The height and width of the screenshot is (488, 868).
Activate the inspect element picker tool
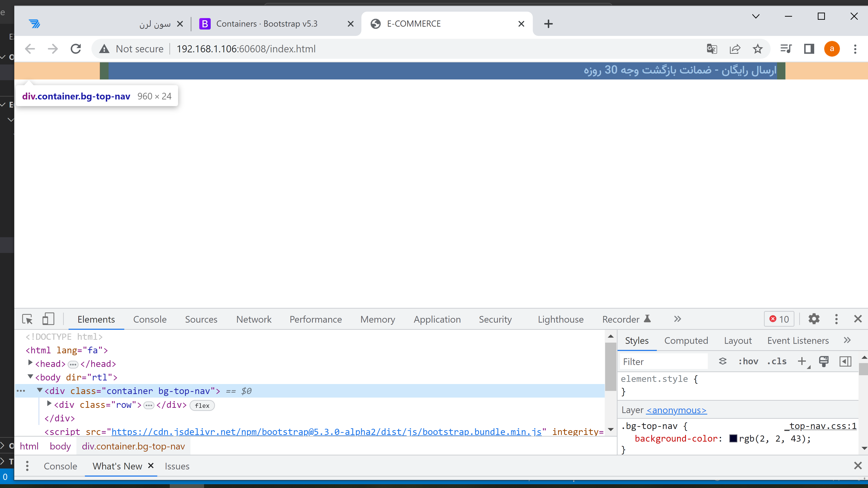pos(27,319)
